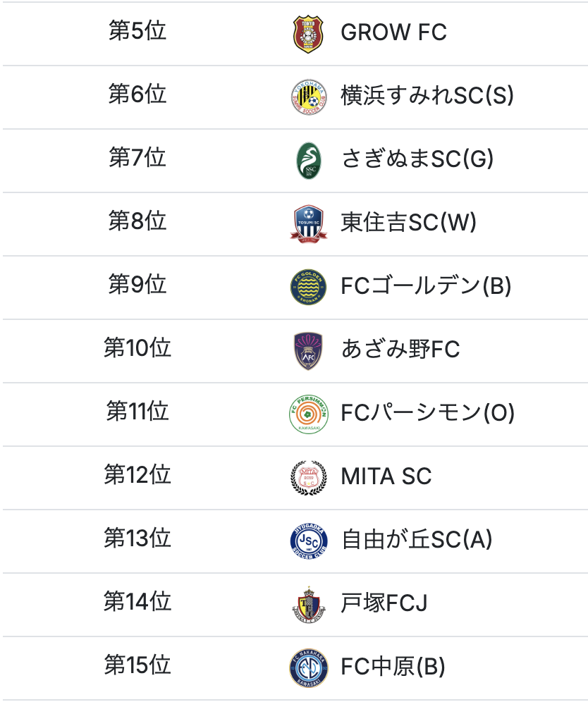This screenshot has height=702, width=588.
Task: Click the さぎぬまSC(G) green crest
Action: pyautogui.click(x=308, y=161)
